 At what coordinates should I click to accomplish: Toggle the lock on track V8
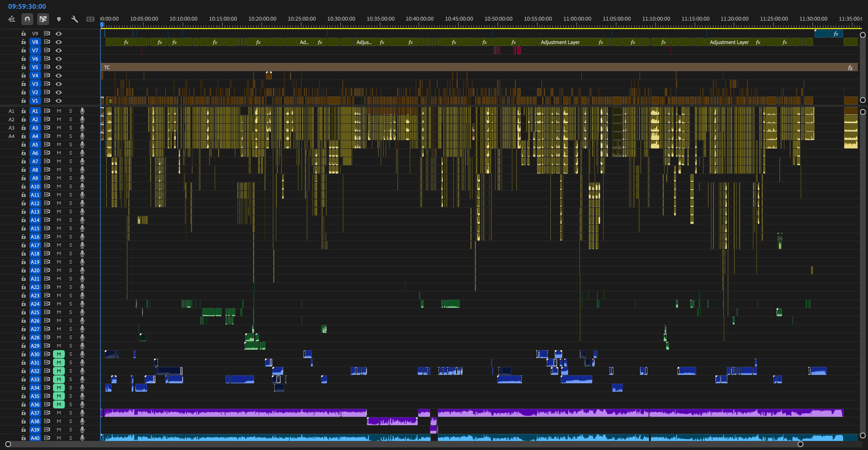tap(24, 42)
